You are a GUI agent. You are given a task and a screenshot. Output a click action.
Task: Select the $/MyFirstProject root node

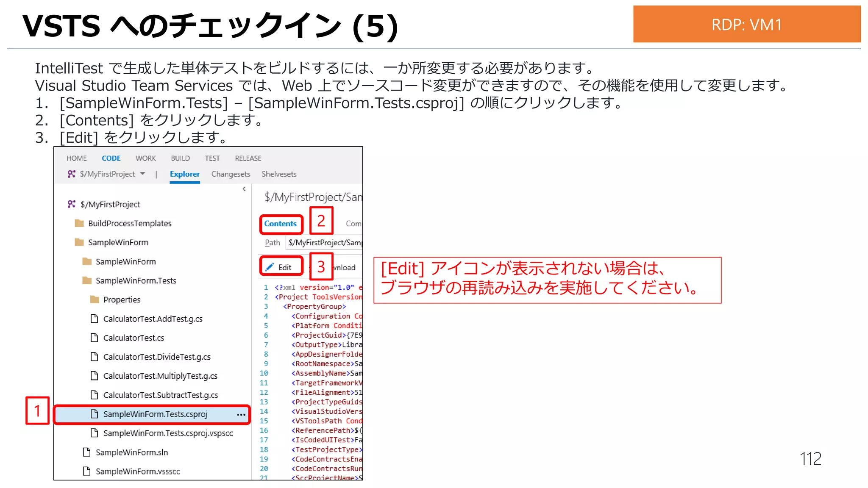[x=110, y=205]
